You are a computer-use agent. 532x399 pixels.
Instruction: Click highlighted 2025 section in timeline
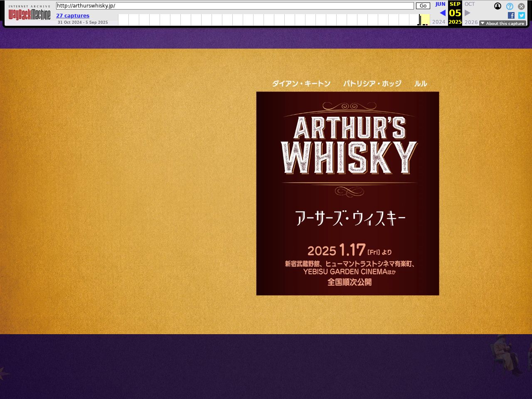coord(424,20)
